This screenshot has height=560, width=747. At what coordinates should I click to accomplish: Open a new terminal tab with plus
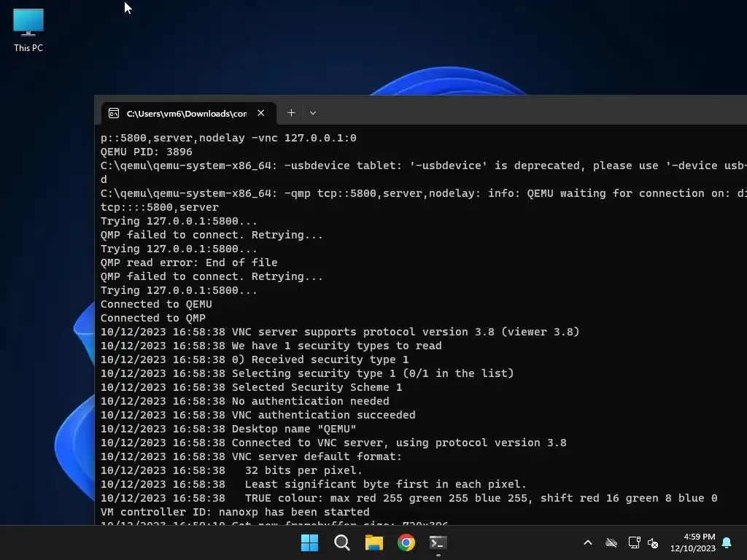pyautogui.click(x=291, y=113)
